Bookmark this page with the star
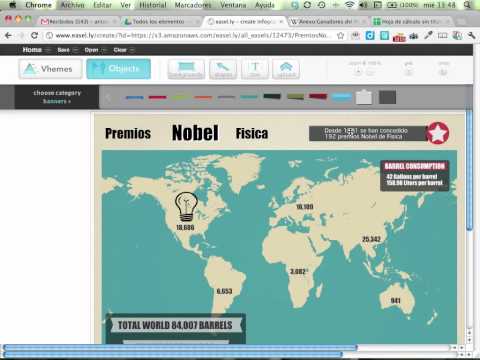 pyautogui.click(x=340, y=35)
